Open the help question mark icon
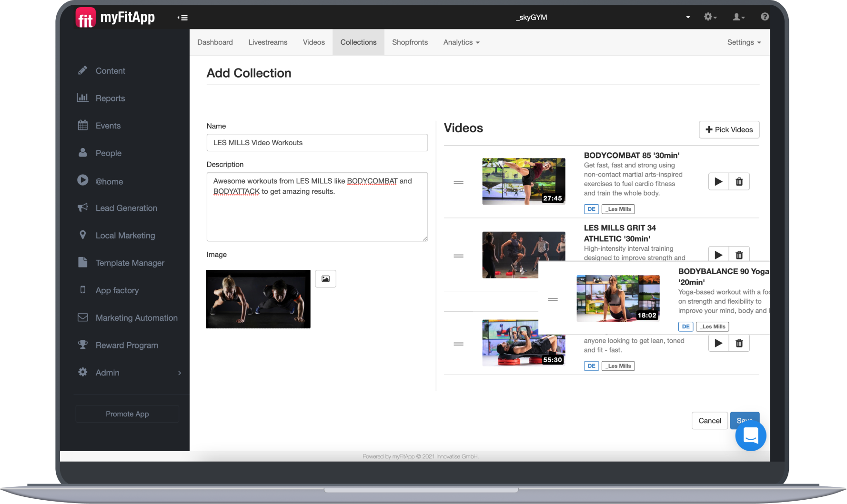Screen dimensions: 847x504 tap(765, 17)
